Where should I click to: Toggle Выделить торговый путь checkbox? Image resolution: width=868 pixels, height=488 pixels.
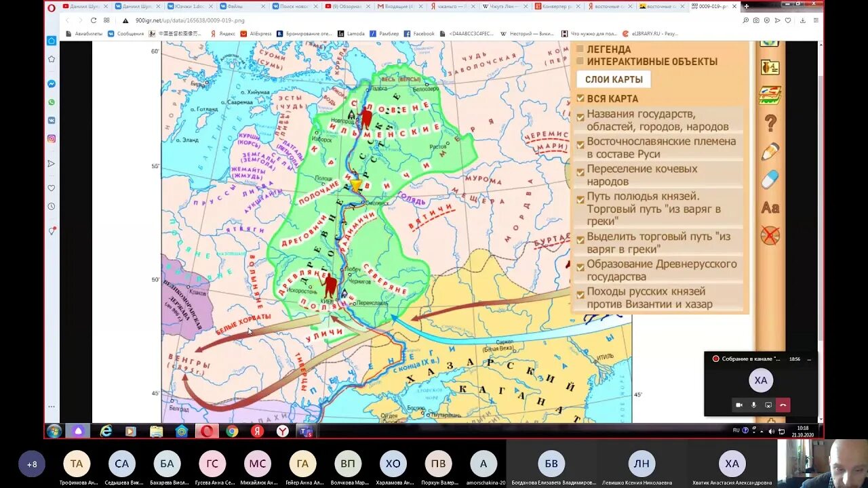click(x=580, y=239)
